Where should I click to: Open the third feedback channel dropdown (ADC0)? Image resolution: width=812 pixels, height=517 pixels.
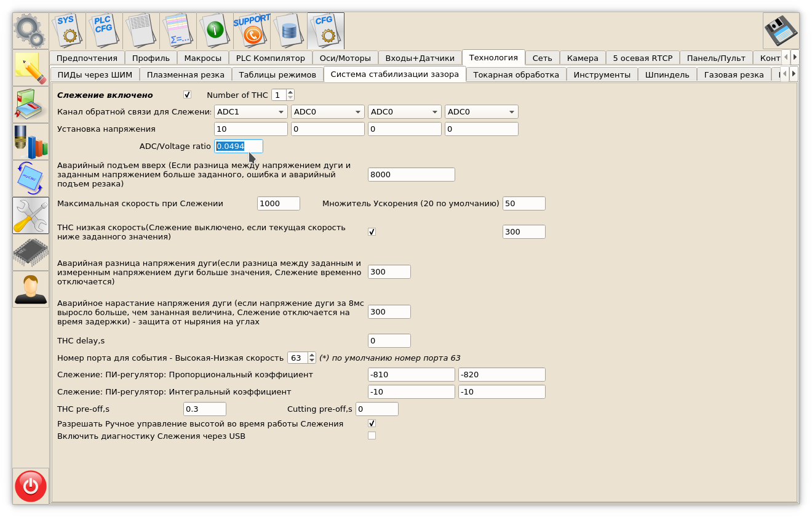(405, 111)
